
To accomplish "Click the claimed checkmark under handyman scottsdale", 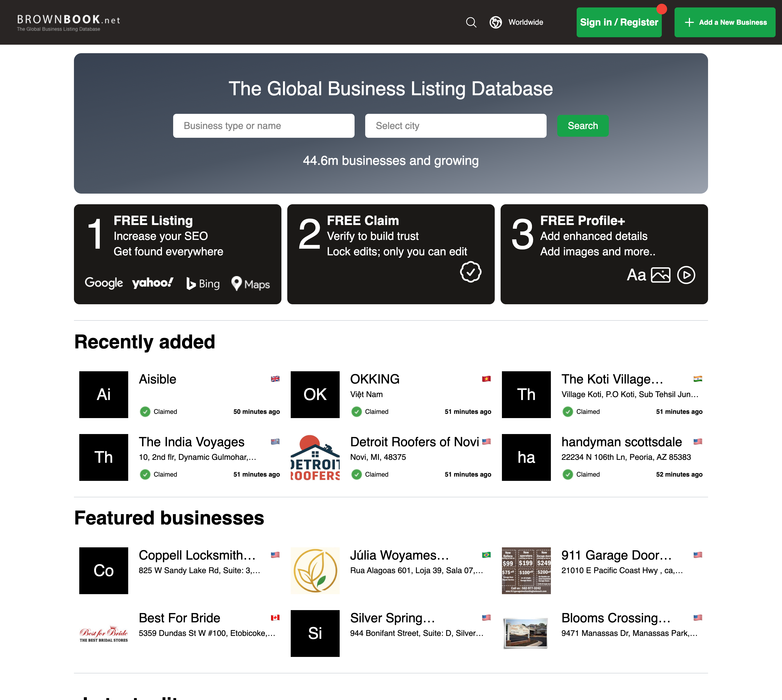I will tap(568, 474).
